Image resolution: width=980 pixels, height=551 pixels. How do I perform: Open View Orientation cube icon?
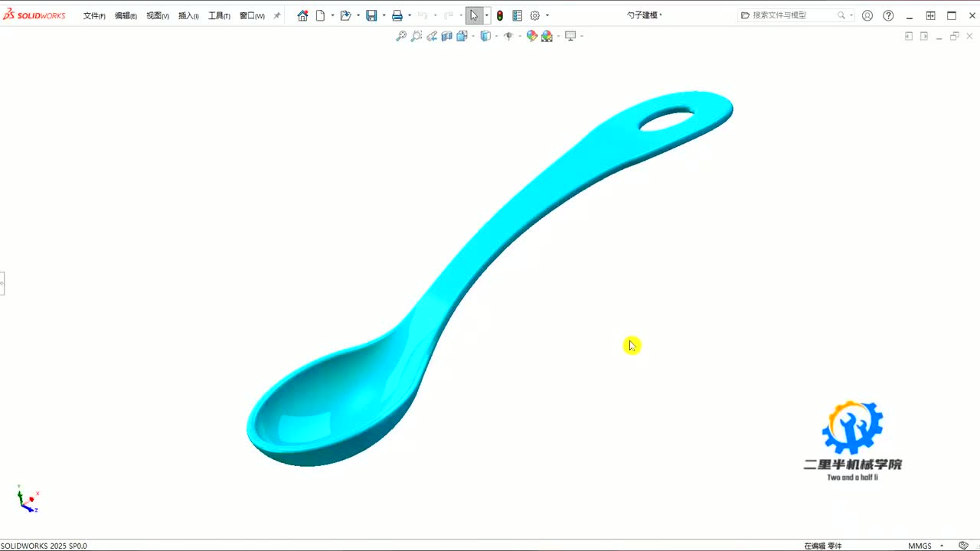tap(462, 36)
